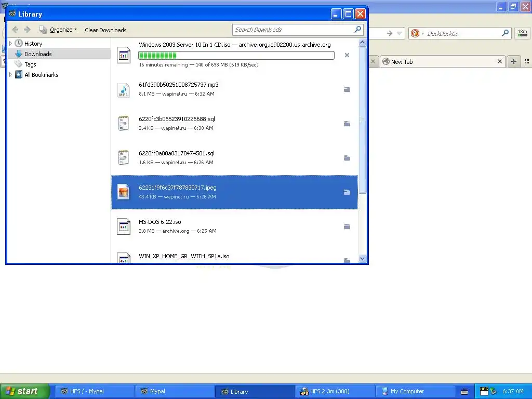532x399 pixels.
Task: Click the Back arrow in Library toolbar
Action: (15, 30)
